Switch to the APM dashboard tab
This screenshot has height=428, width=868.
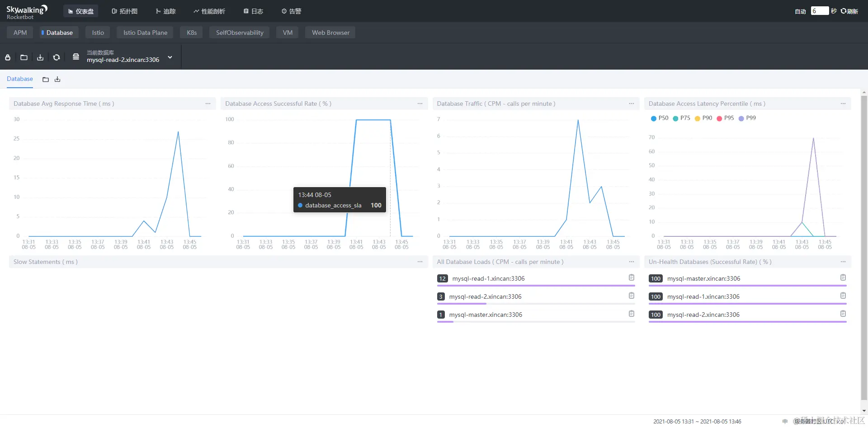20,33
